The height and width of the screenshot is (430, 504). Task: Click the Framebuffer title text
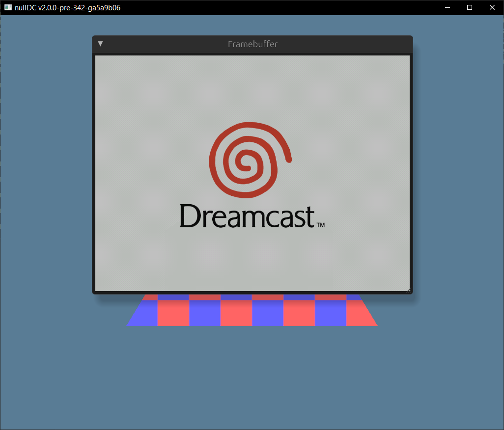[252, 44]
